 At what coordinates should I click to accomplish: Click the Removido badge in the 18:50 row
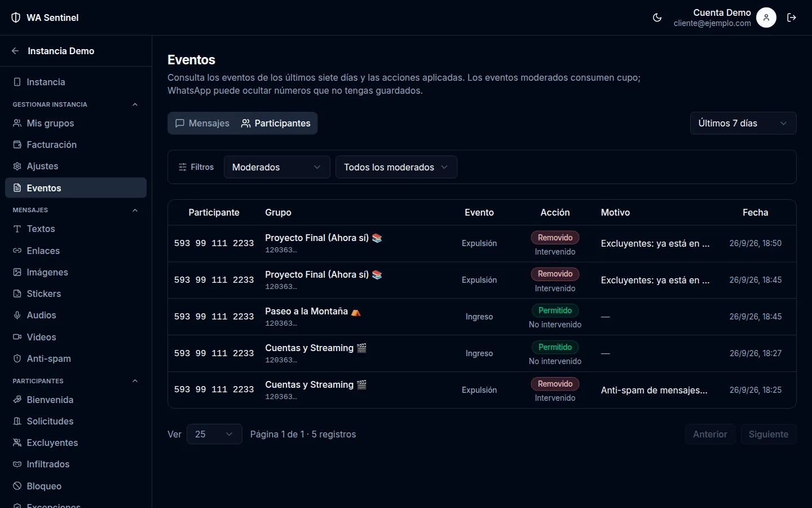[x=555, y=238]
